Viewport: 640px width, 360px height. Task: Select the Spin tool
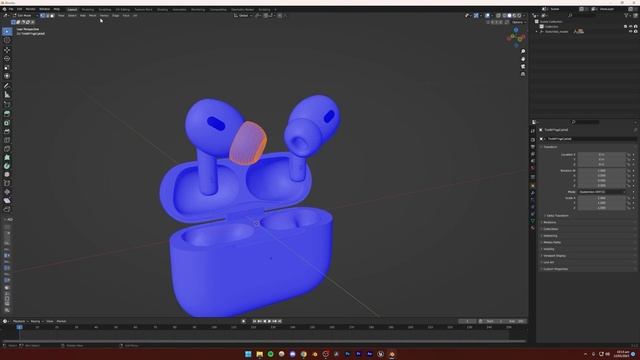[7, 166]
